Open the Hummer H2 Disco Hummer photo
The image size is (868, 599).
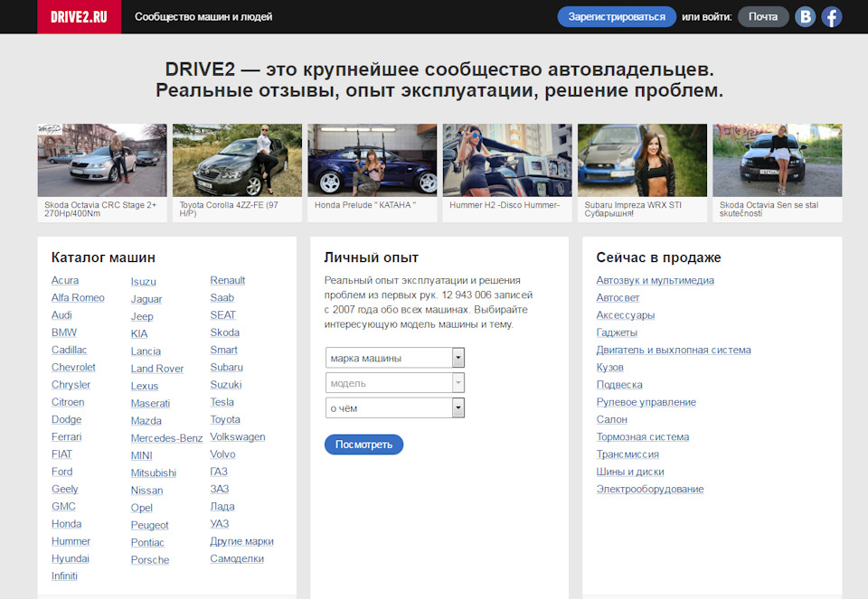(507, 161)
